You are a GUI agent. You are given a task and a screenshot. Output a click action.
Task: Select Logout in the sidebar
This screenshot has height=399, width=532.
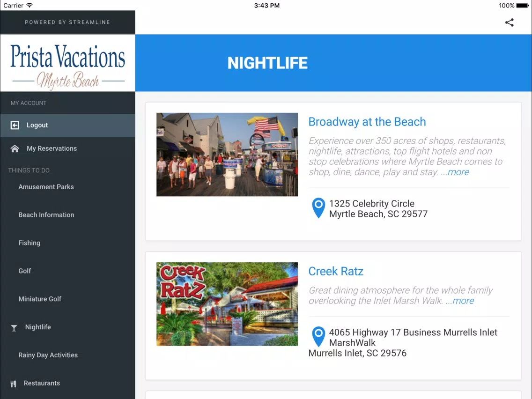coord(67,125)
